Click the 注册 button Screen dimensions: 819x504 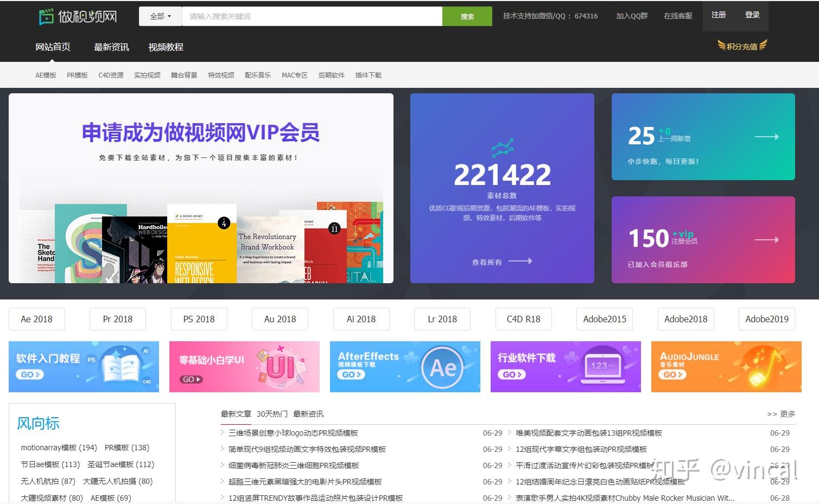pyautogui.click(x=719, y=15)
